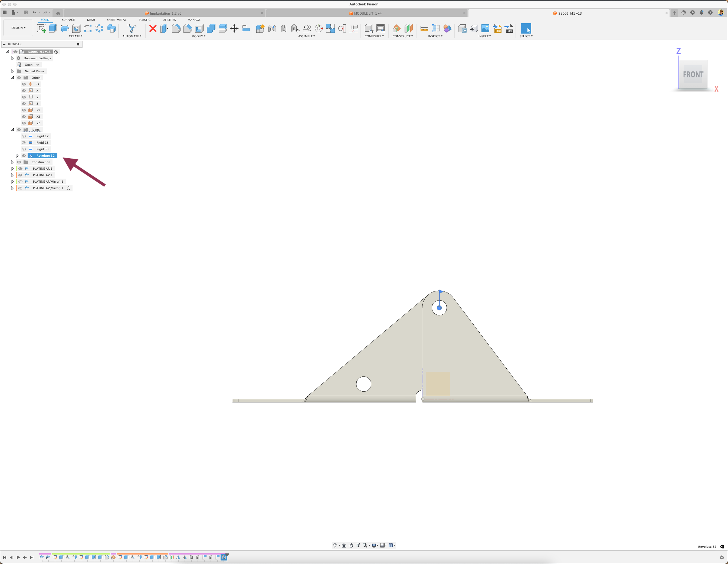Open the Measure ruler tool

[424, 29]
